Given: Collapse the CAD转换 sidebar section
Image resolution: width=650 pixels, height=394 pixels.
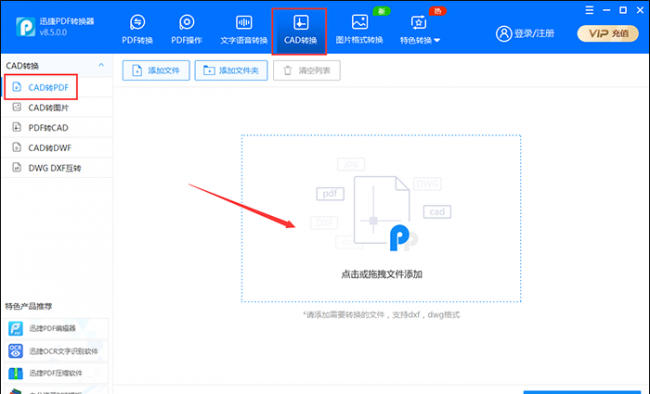Looking at the screenshot, I should [x=101, y=65].
